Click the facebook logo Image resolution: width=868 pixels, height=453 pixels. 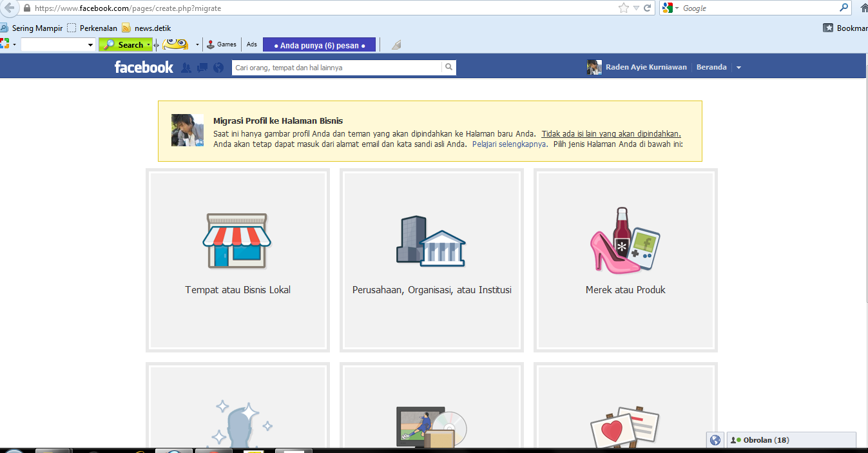pos(144,67)
